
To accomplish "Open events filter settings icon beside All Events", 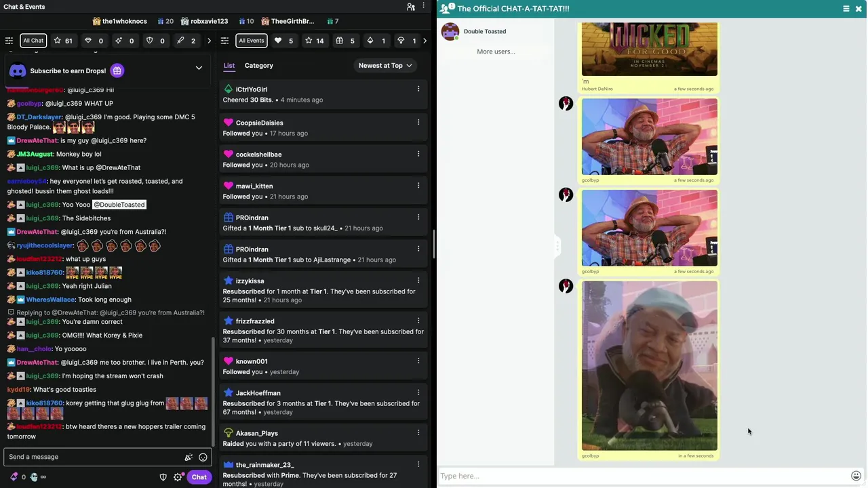I will coord(224,41).
